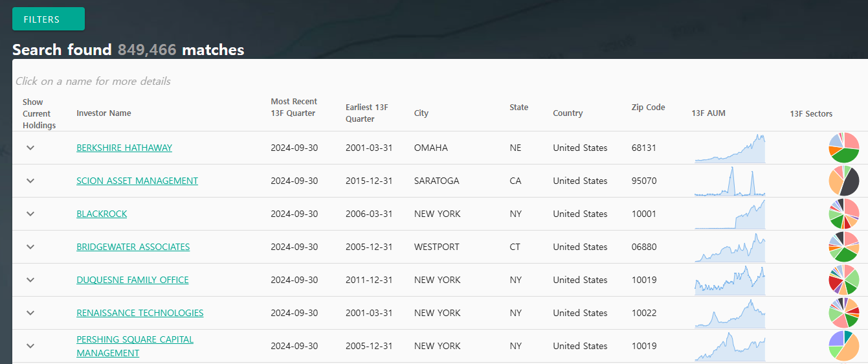The width and height of the screenshot is (868, 364).
Task: Expand current holdings for BlackRock
Action: 30,214
